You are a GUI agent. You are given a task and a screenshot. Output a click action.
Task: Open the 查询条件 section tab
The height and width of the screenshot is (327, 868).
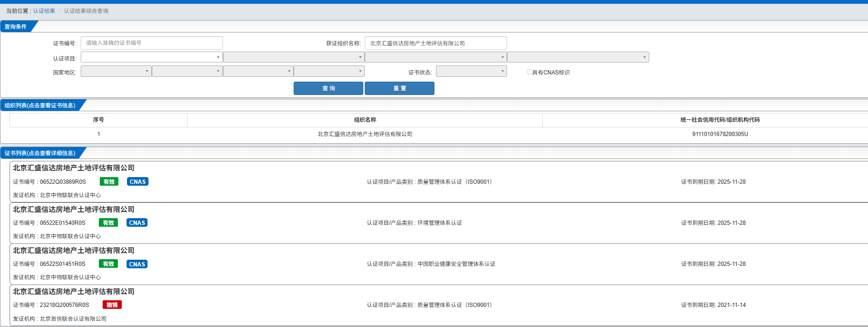tap(16, 27)
